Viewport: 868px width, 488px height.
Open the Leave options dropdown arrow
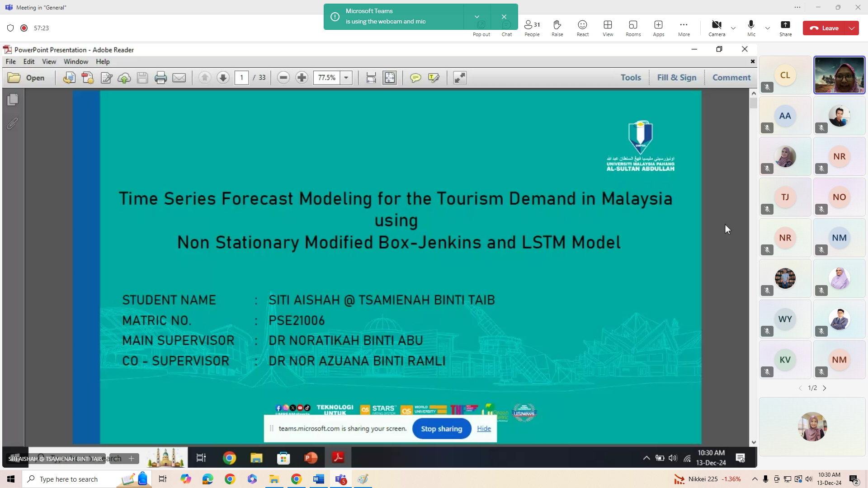[852, 28]
